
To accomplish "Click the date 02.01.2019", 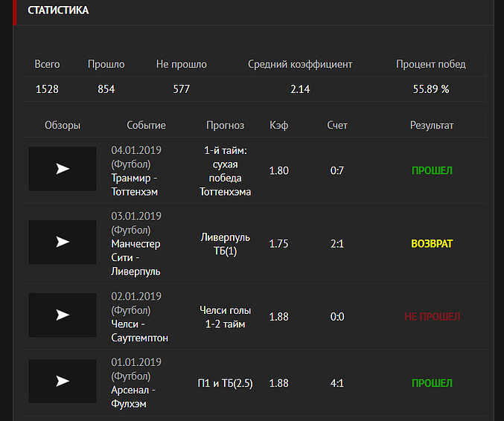I will tap(136, 296).
